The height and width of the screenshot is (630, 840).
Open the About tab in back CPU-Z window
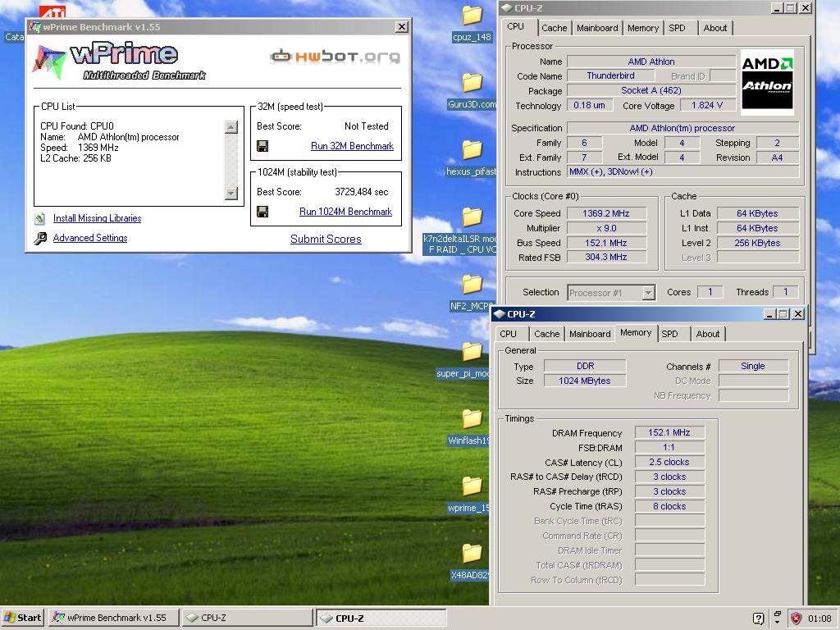click(x=715, y=28)
